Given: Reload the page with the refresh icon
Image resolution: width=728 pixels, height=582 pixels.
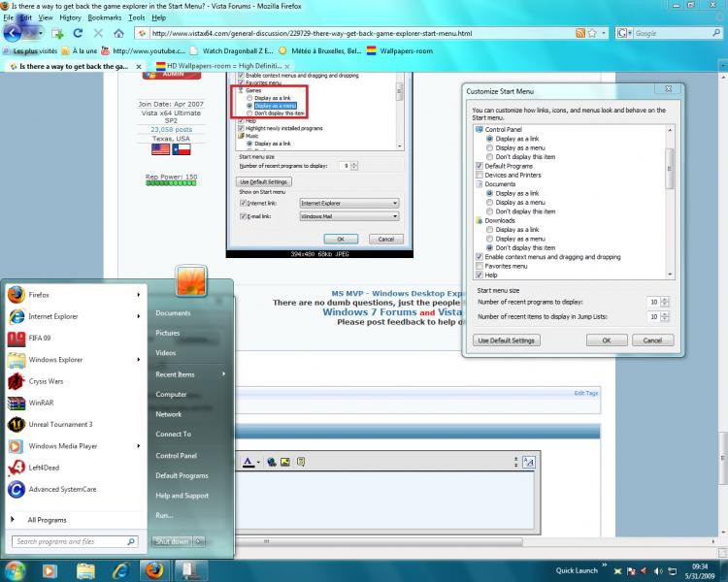Looking at the screenshot, I should tap(78, 33).
